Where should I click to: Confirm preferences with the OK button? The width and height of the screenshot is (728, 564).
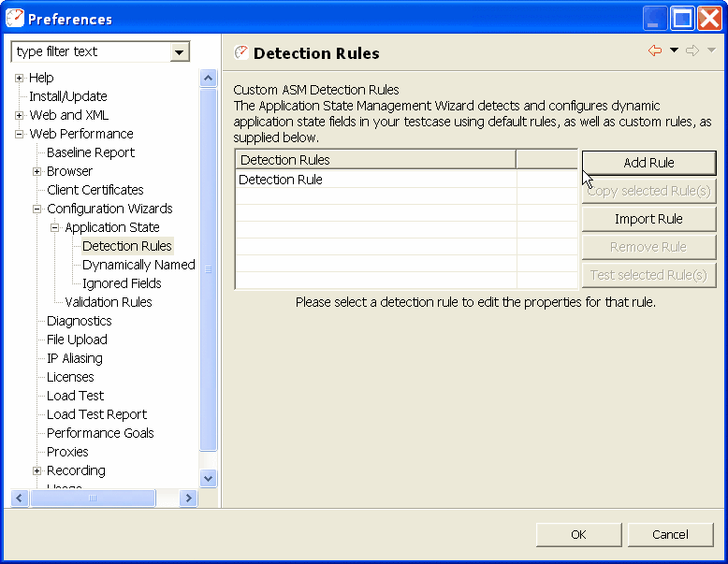[x=578, y=534]
